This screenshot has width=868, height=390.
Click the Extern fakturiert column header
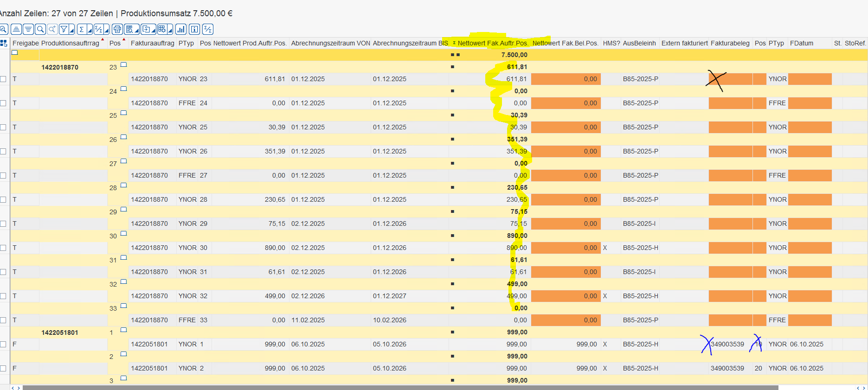[684, 43]
